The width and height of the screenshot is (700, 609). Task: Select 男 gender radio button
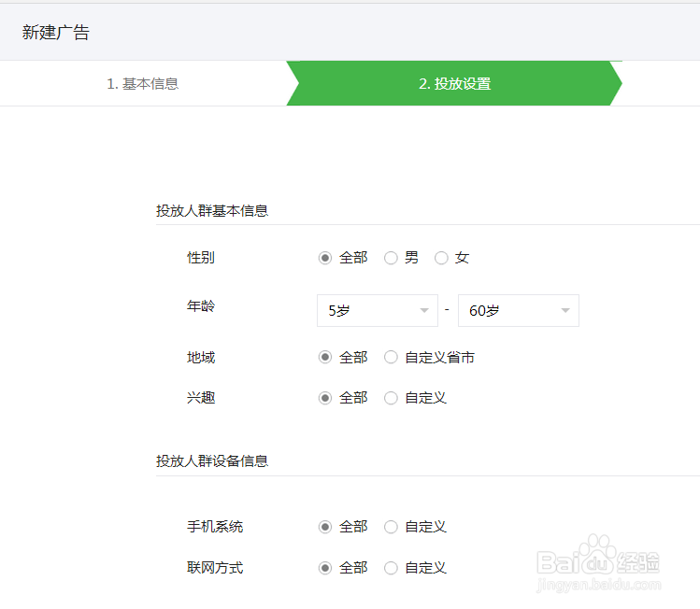coord(391,258)
